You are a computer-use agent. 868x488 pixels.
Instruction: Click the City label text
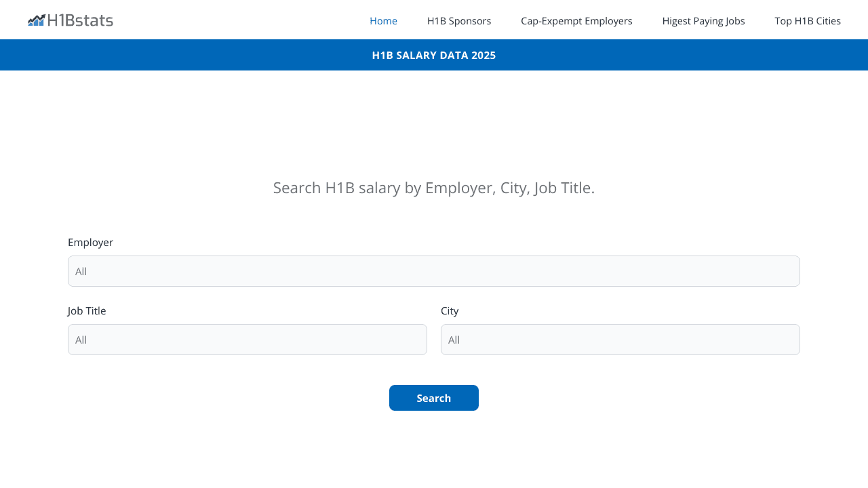coord(450,311)
